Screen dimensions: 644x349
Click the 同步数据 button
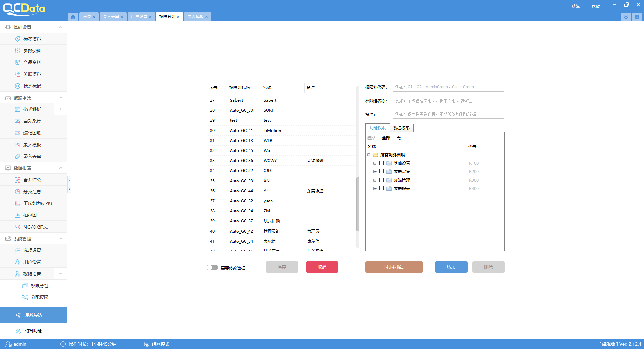click(394, 267)
